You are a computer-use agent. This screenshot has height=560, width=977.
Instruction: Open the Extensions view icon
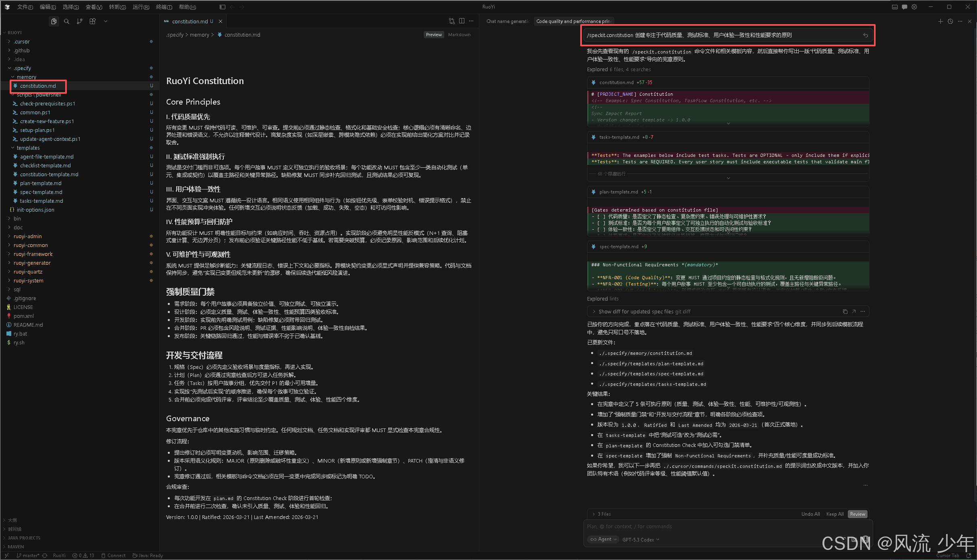point(93,21)
